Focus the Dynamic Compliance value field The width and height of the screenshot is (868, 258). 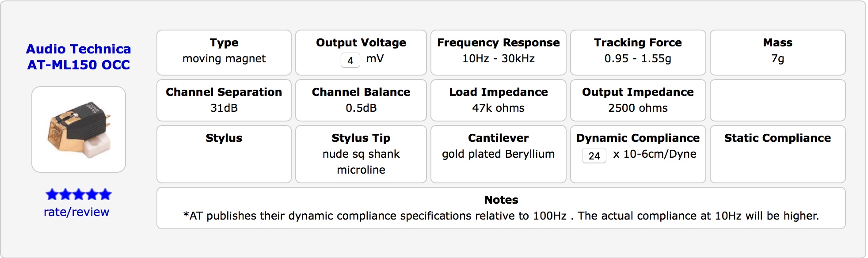point(594,156)
